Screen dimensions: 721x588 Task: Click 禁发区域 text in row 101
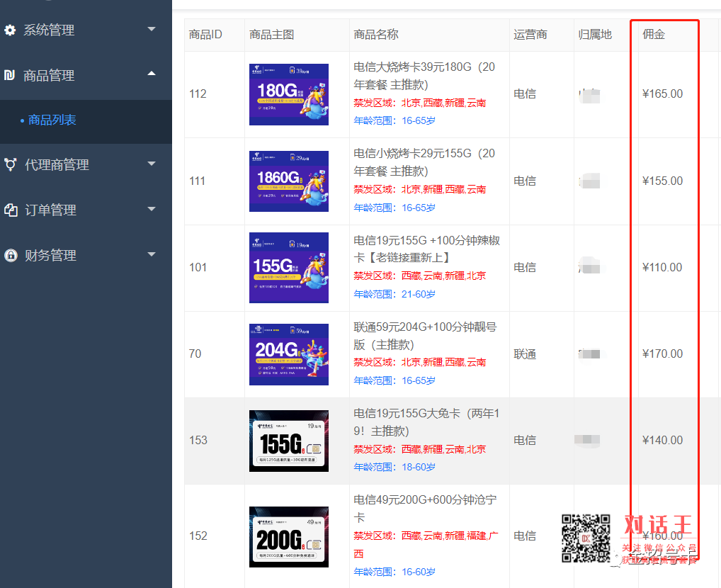tap(420, 276)
